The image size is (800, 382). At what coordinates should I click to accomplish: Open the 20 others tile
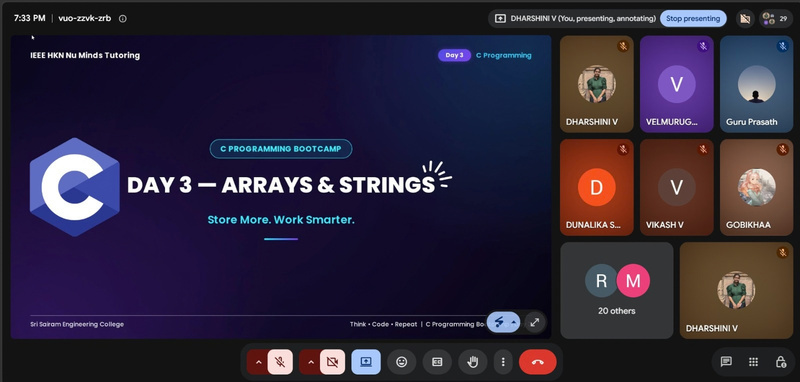pos(617,290)
